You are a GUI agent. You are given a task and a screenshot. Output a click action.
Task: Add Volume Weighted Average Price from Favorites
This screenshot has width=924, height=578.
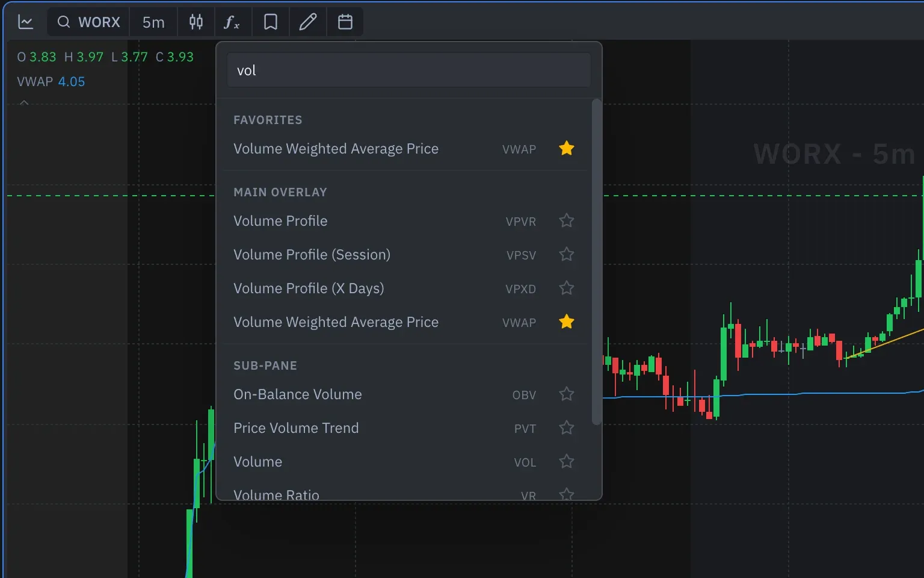point(405,149)
